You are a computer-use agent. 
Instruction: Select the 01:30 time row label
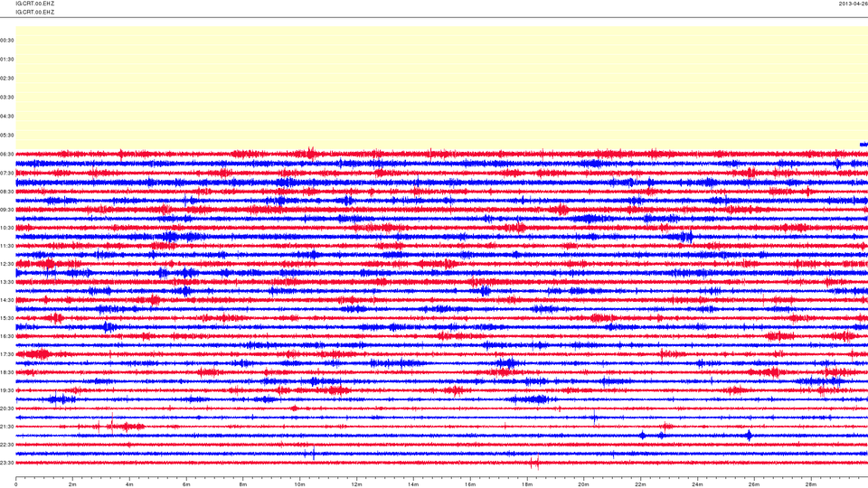[7, 60]
